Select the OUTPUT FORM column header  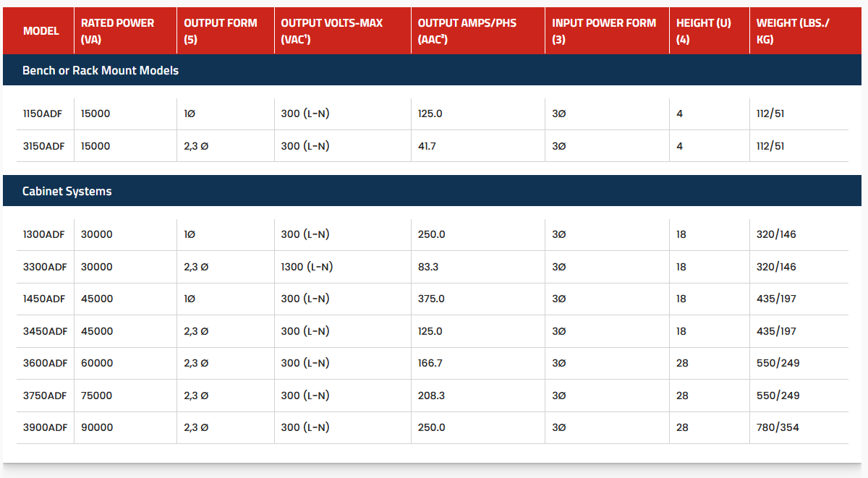(221, 31)
